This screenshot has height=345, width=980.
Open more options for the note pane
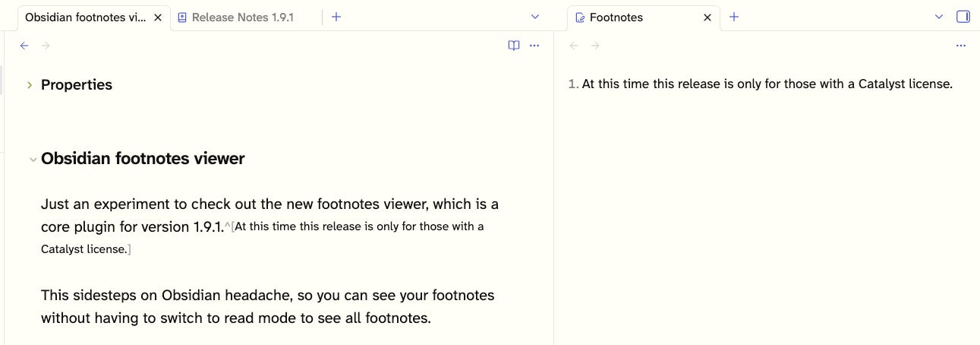[534, 46]
